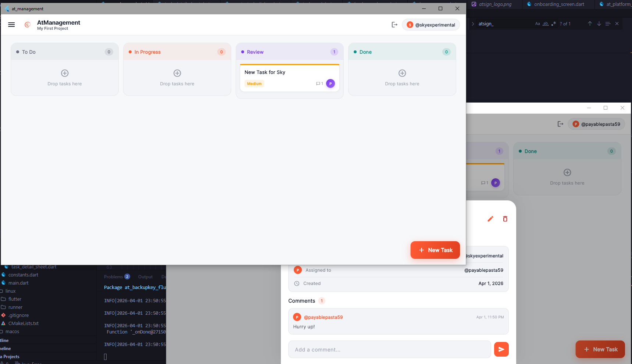Expand the linux folder in file explorer
The image size is (632, 364).
coord(10,291)
